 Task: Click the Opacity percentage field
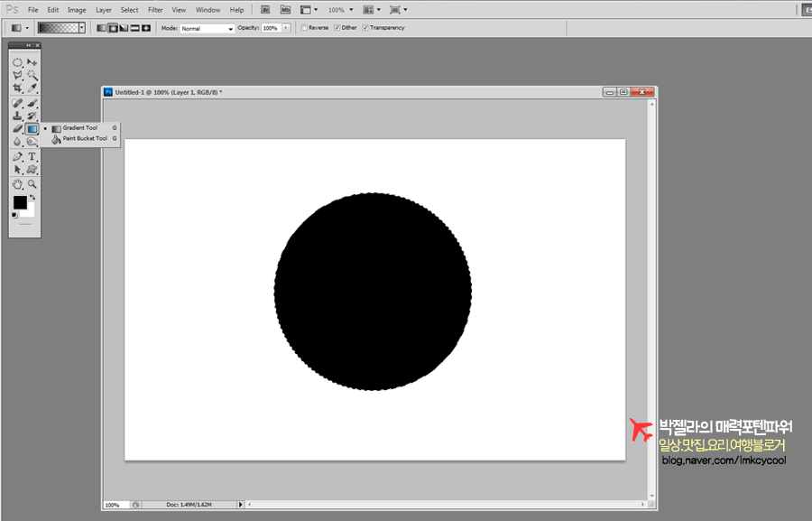tap(271, 29)
